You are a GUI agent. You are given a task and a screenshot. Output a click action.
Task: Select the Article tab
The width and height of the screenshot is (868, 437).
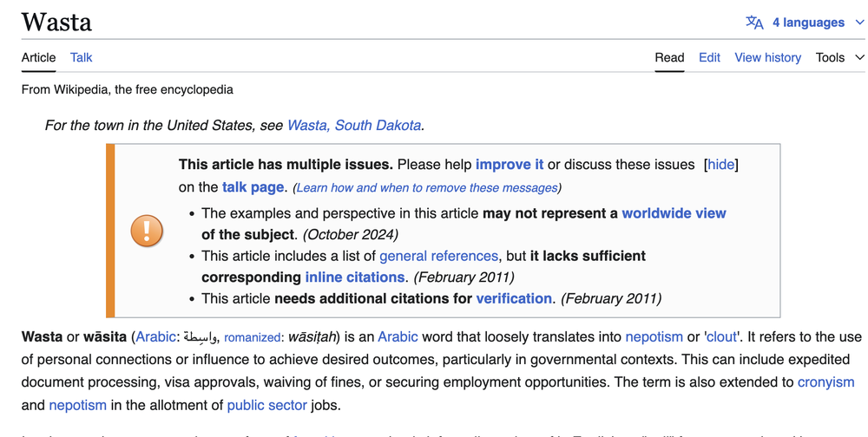(39, 57)
